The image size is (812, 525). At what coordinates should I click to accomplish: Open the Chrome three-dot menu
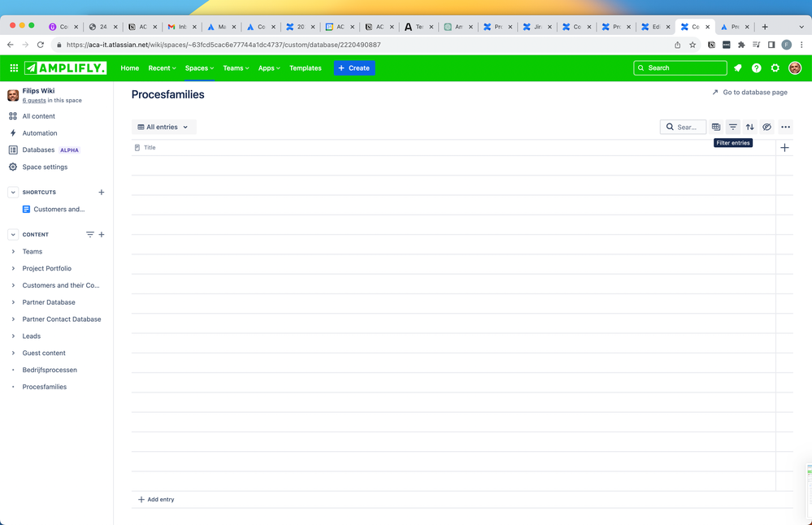pyautogui.click(x=801, y=45)
